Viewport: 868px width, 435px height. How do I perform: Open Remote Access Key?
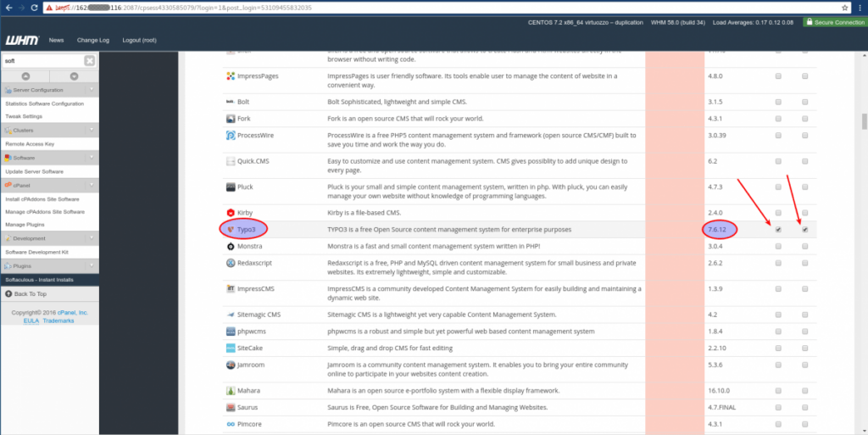pyautogui.click(x=30, y=144)
